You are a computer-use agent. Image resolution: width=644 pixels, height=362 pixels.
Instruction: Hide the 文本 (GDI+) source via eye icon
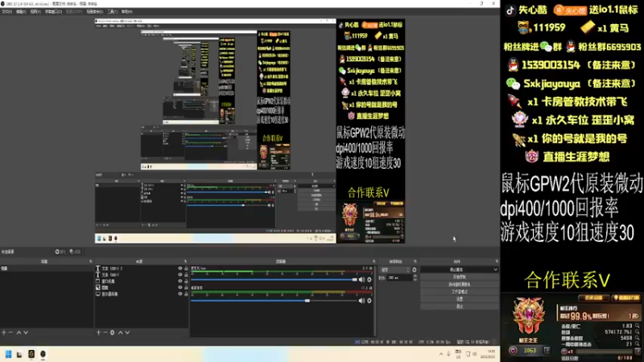pos(180,274)
